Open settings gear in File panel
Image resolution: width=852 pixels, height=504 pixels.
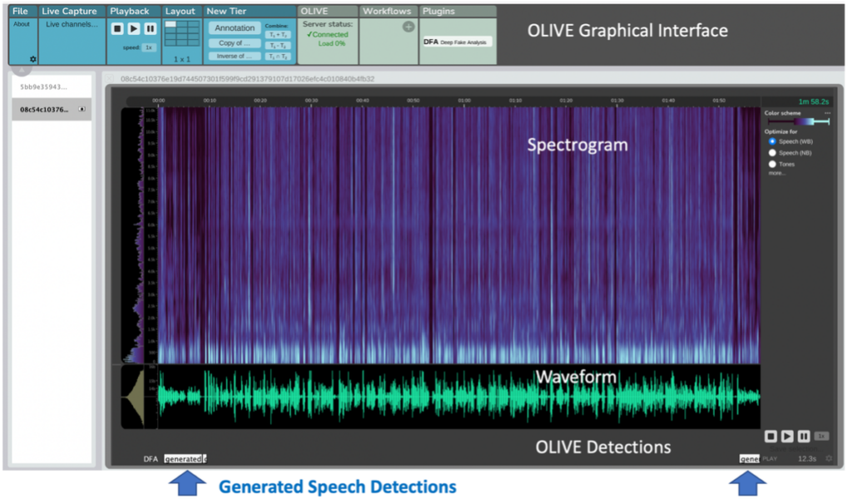[x=33, y=59]
